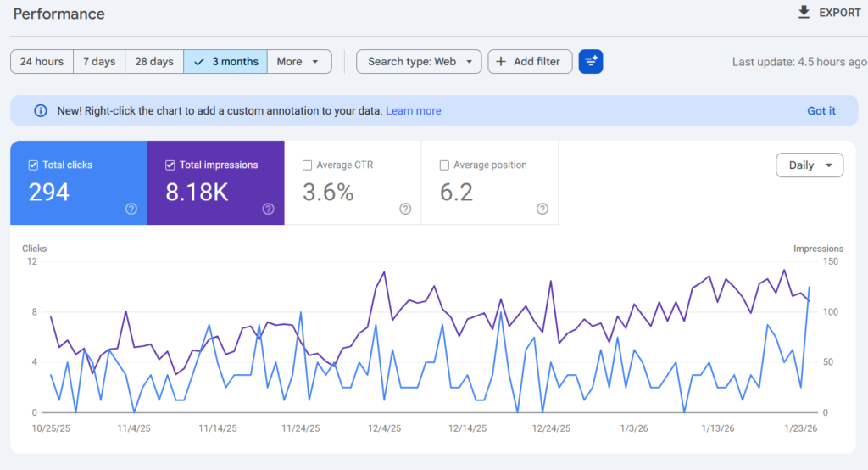Screen dimensions: 868x470
Task: Open Average CTR help question icon
Action: [405, 209]
